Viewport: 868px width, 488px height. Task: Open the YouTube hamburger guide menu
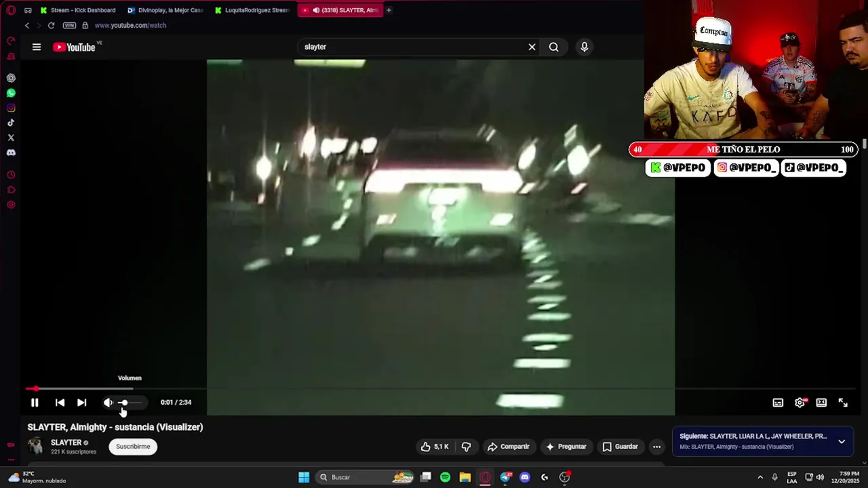(37, 47)
